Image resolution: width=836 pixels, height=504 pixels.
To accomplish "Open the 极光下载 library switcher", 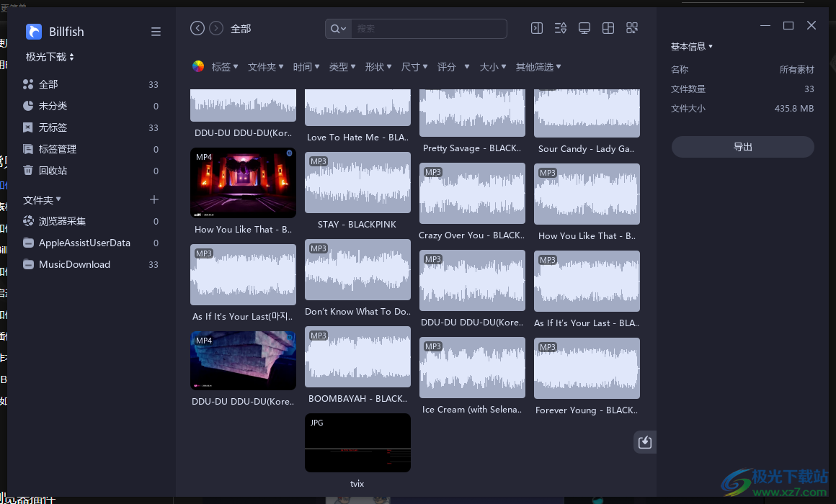I will click(x=50, y=57).
